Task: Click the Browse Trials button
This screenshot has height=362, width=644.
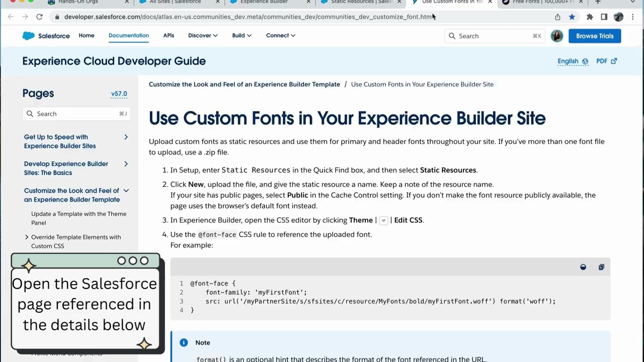Action: [x=595, y=36]
